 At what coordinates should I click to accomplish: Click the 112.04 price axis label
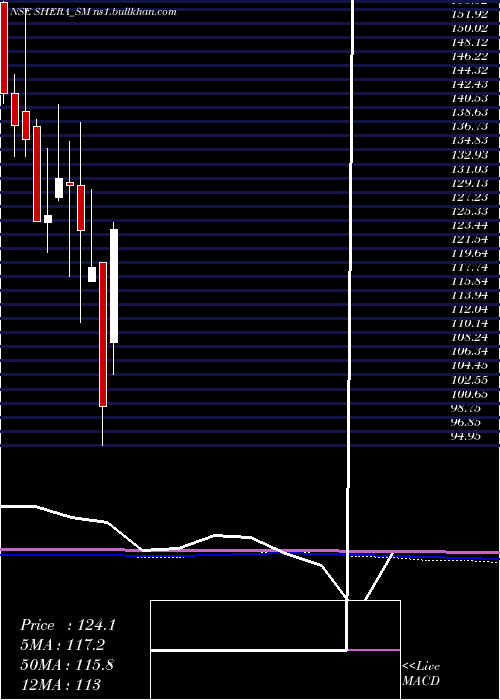pos(469,309)
